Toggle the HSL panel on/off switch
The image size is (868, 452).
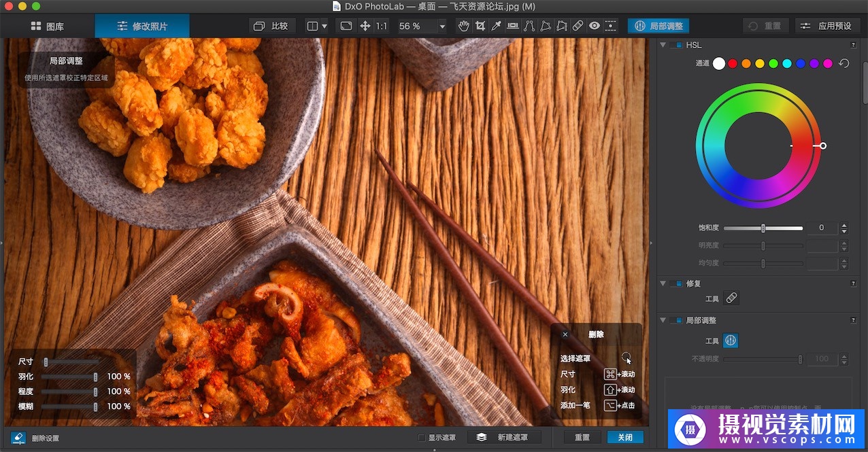pyautogui.click(x=675, y=45)
